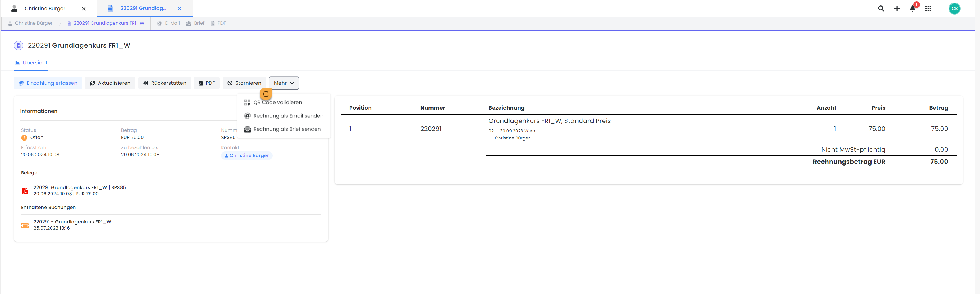Image resolution: width=980 pixels, height=294 pixels.
Task: Open the apps grid icon
Action: click(928, 9)
